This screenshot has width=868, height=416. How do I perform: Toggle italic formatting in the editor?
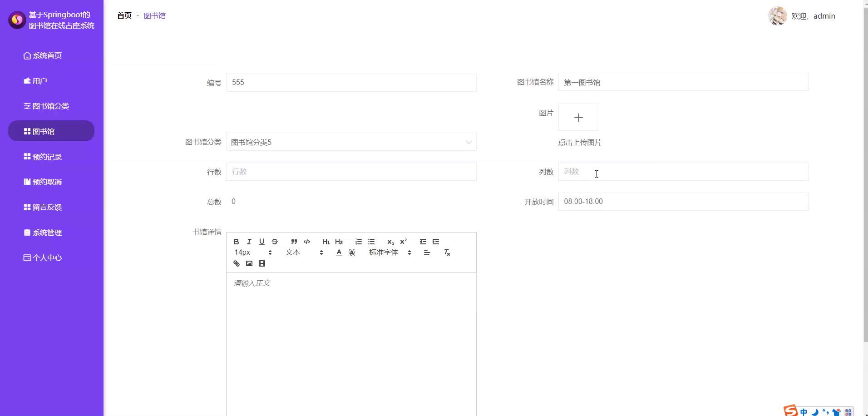coord(249,242)
